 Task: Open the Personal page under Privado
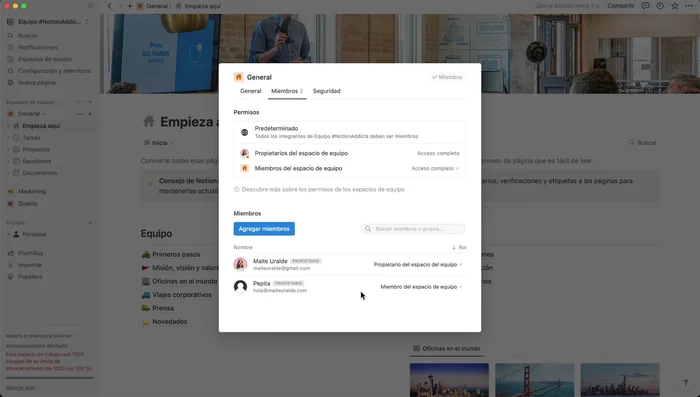[x=34, y=234]
